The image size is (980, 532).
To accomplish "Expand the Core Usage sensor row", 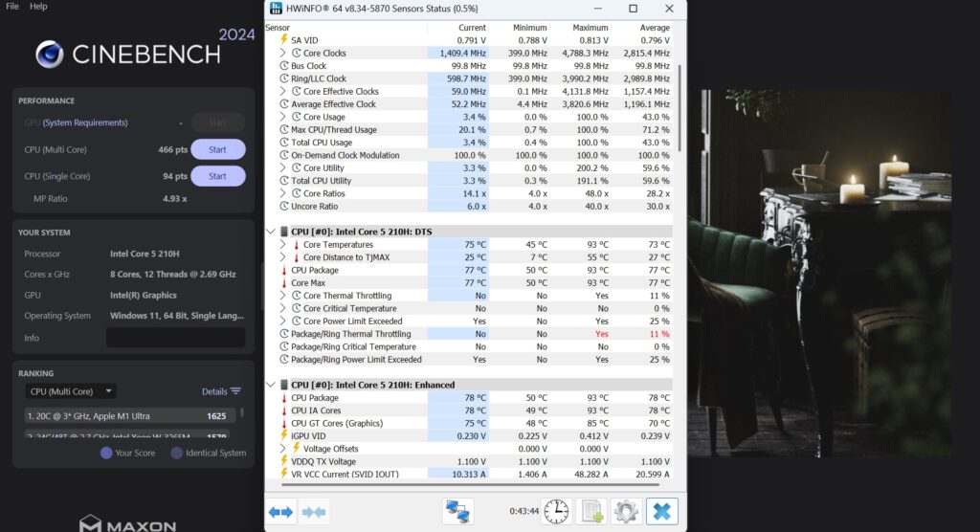I will pos(282,117).
